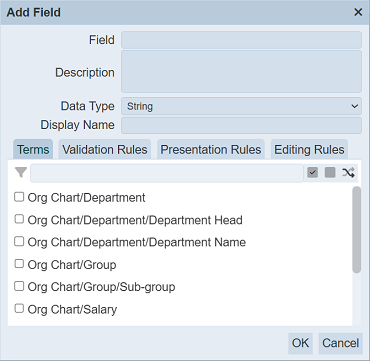Click the Cancel button
The height and width of the screenshot is (361, 370).
(341, 343)
